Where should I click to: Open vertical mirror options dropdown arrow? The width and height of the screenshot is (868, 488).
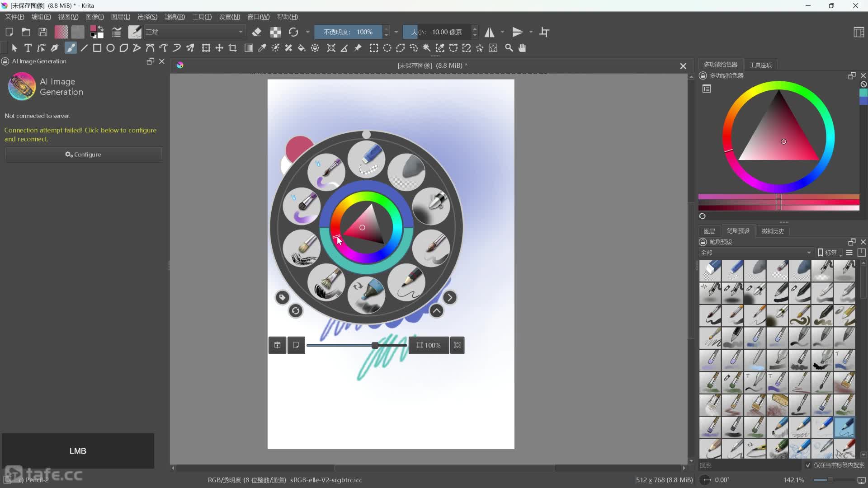[x=531, y=32]
